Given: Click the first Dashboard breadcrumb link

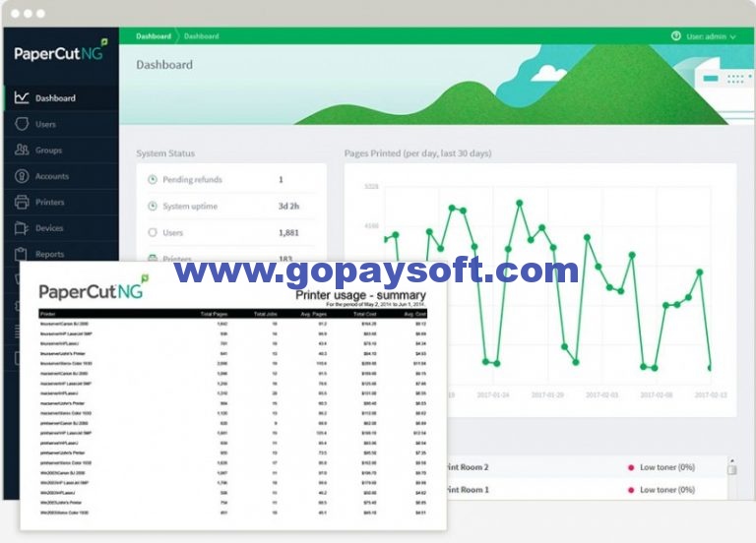Looking at the screenshot, I should click(x=154, y=36).
